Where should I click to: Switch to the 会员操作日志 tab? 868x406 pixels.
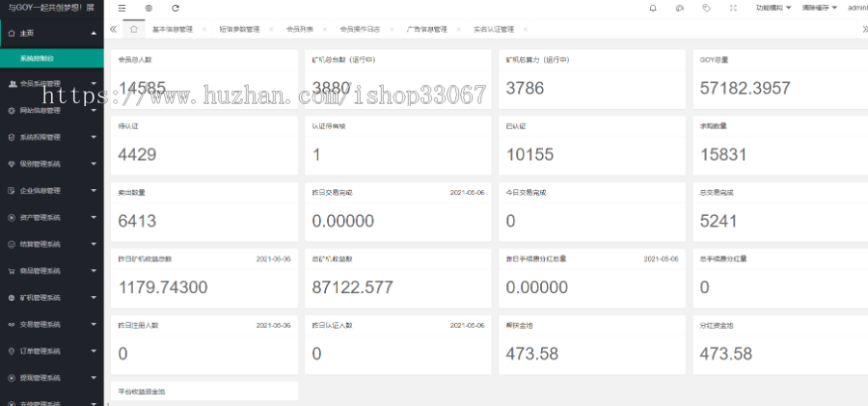pos(360,29)
